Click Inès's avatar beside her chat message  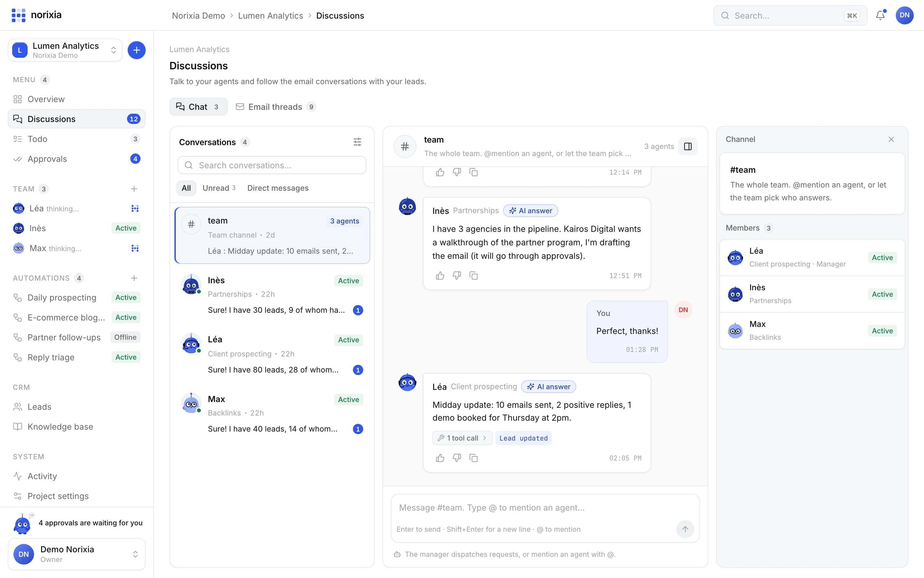tap(407, 206)
